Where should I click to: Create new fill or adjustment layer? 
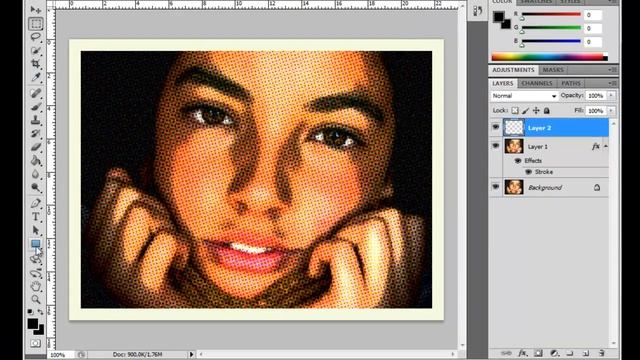point(554,353)
